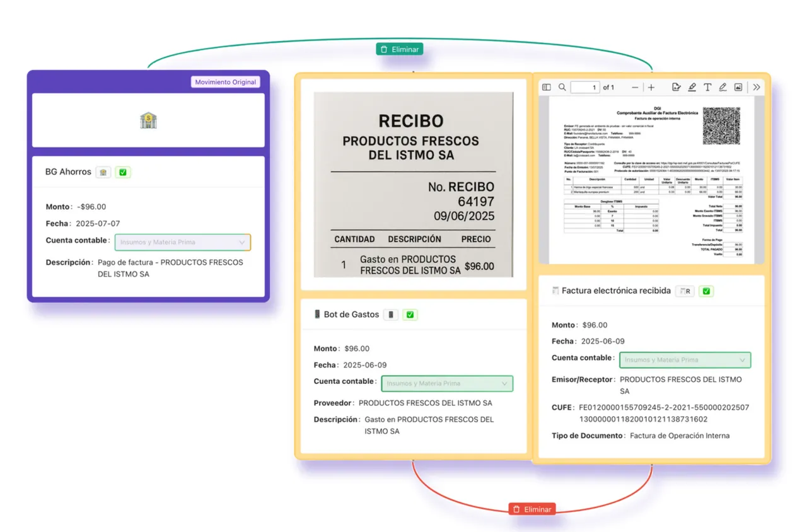807x532 pixels.
Task: Select the PDF highlight tool
Action: pos(692,87)
